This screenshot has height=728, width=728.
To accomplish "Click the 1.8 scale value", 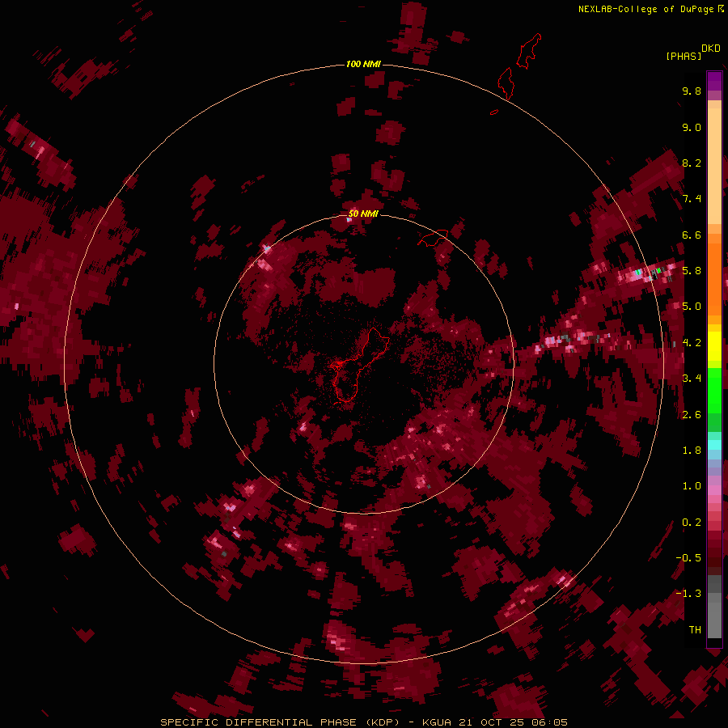I will tap(692, 451).
